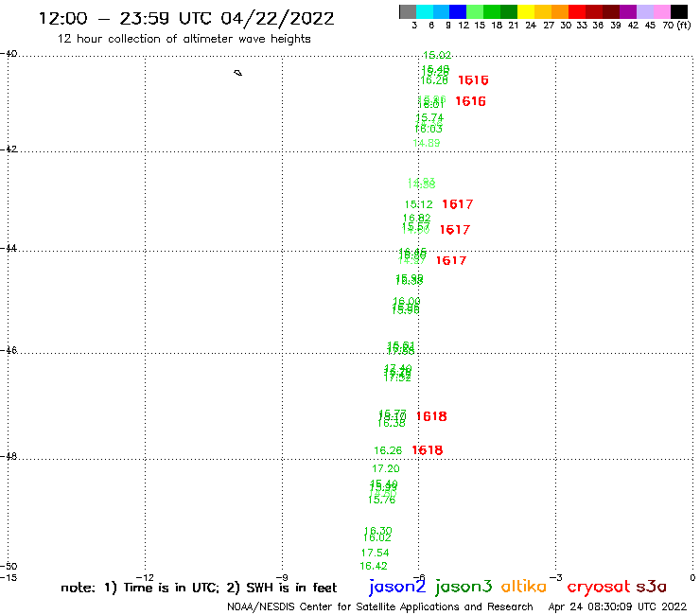Click the 16.02 wave height value
The image size is (700, 615).
(377, 538)
